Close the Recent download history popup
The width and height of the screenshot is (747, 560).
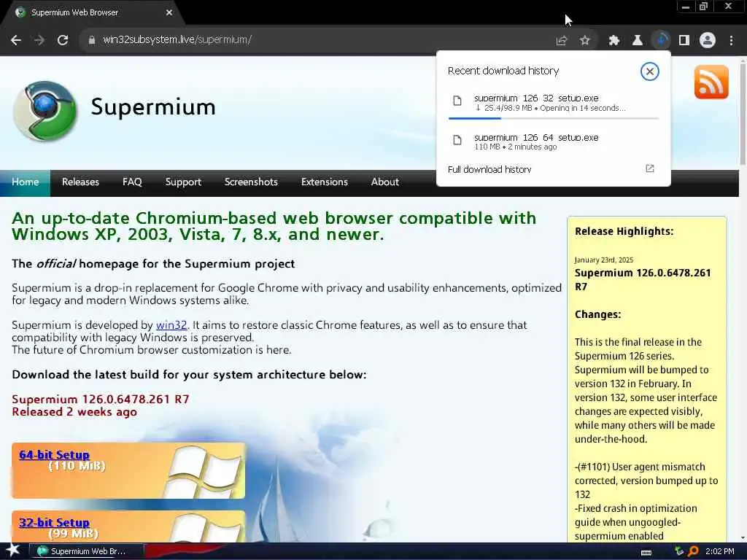tap(649, 71)
